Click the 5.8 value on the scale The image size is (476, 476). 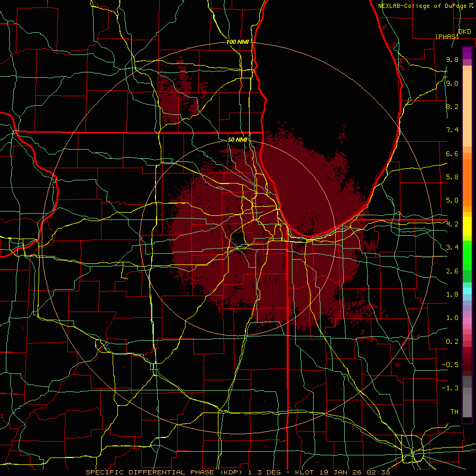pyautogui.click(x=452, y=177)
